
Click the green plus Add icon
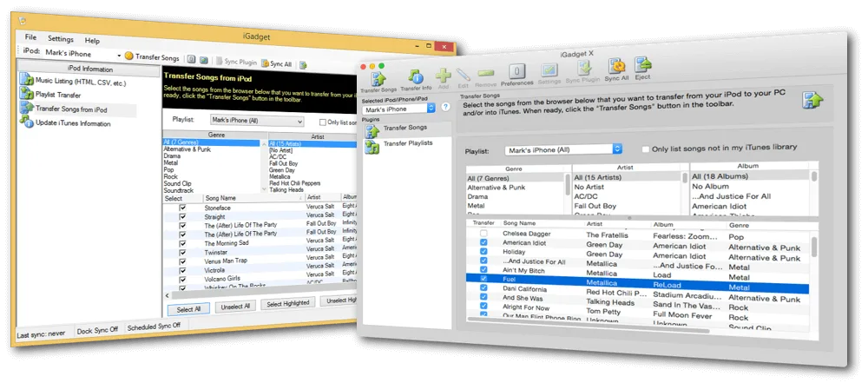tap(443, 76)
